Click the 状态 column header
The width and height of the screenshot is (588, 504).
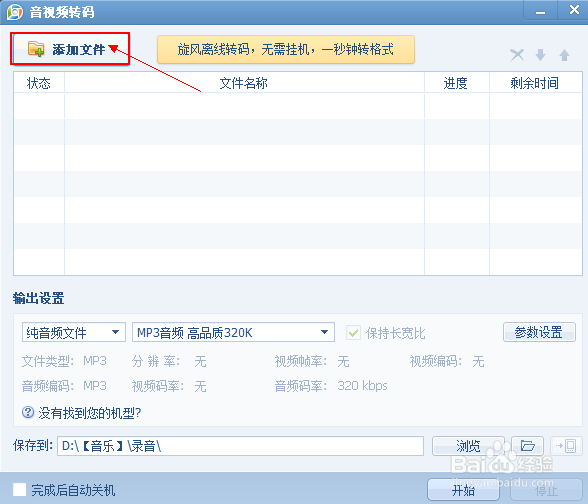click(39, 82)
